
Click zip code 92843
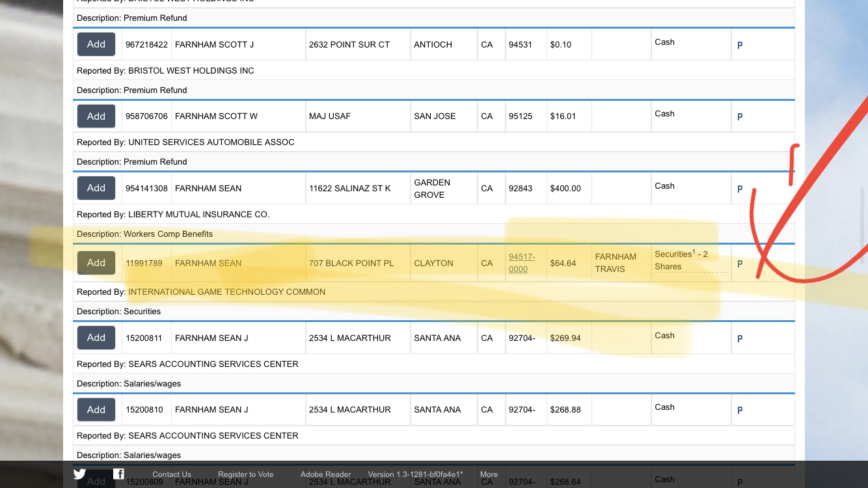coord(521,188)
